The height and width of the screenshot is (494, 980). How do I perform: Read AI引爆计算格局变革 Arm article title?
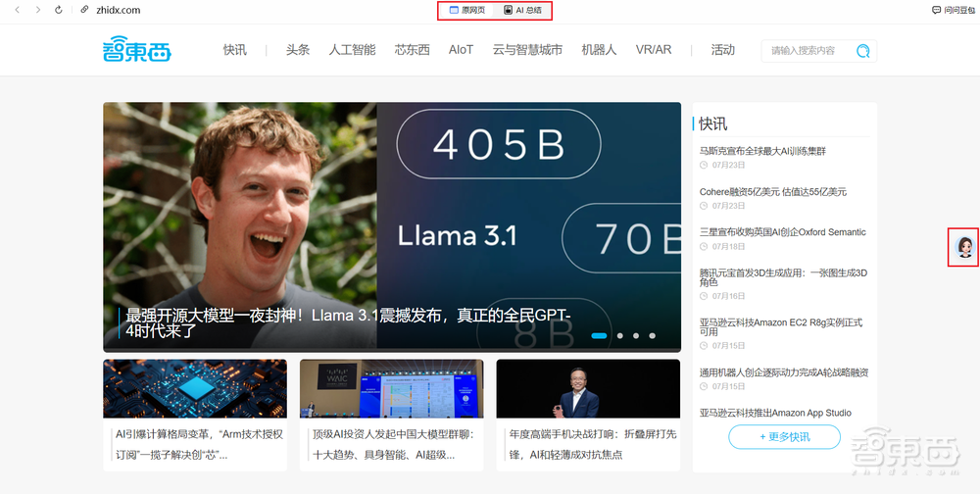point(199,445)
